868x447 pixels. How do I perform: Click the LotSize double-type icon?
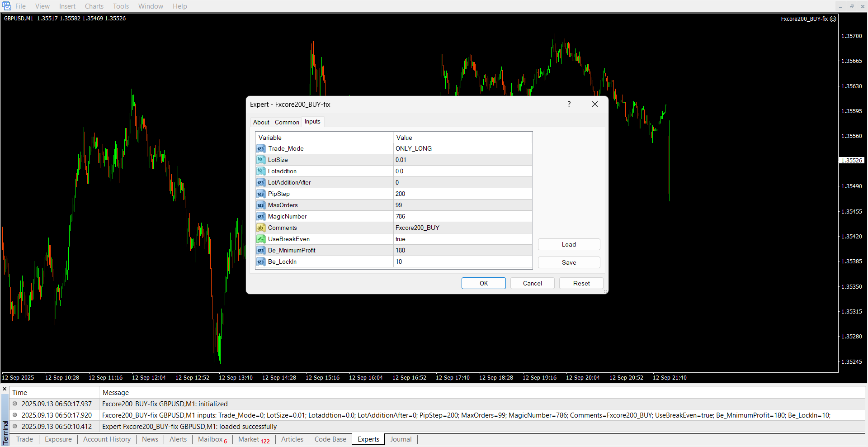coord(261,160)
